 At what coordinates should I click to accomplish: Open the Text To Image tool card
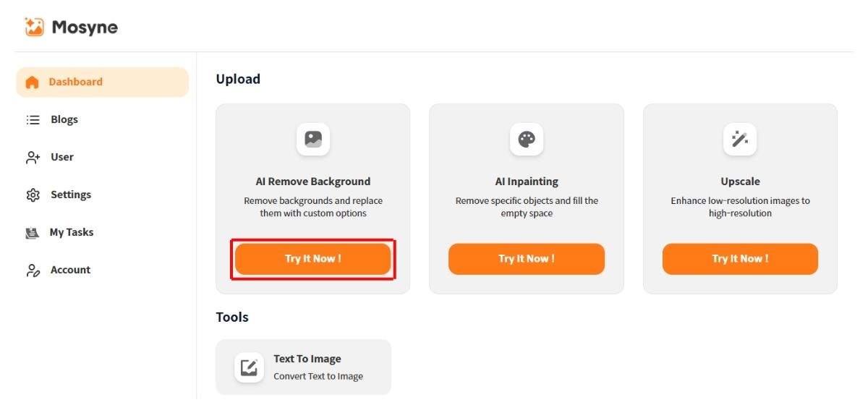click(304, 367)
